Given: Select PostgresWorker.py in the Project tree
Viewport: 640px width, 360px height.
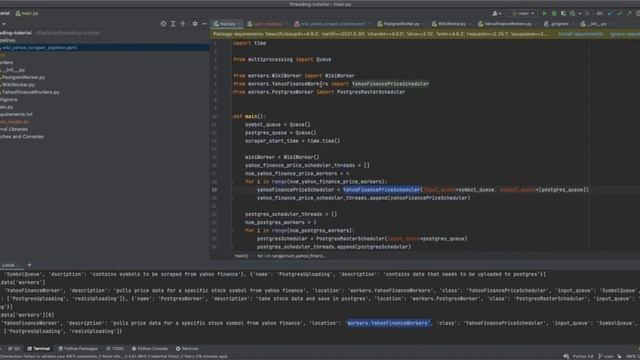Looking at the screenshot, I should tap(23, 78).
